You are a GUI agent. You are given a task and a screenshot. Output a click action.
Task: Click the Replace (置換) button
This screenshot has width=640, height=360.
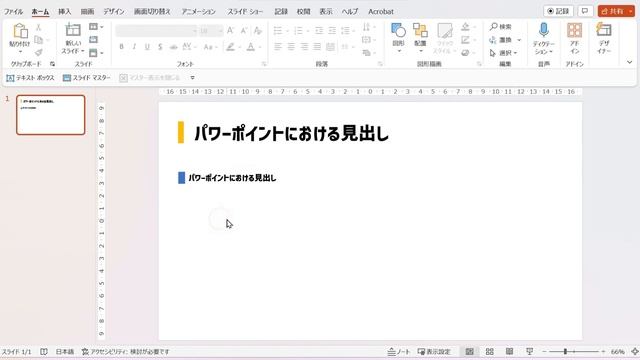(501, 40)
